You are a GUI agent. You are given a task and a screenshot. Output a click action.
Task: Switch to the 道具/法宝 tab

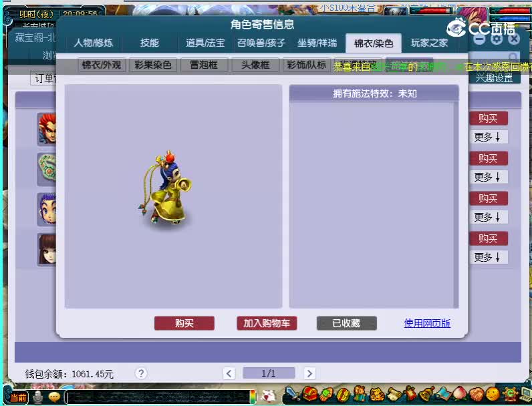205,43
